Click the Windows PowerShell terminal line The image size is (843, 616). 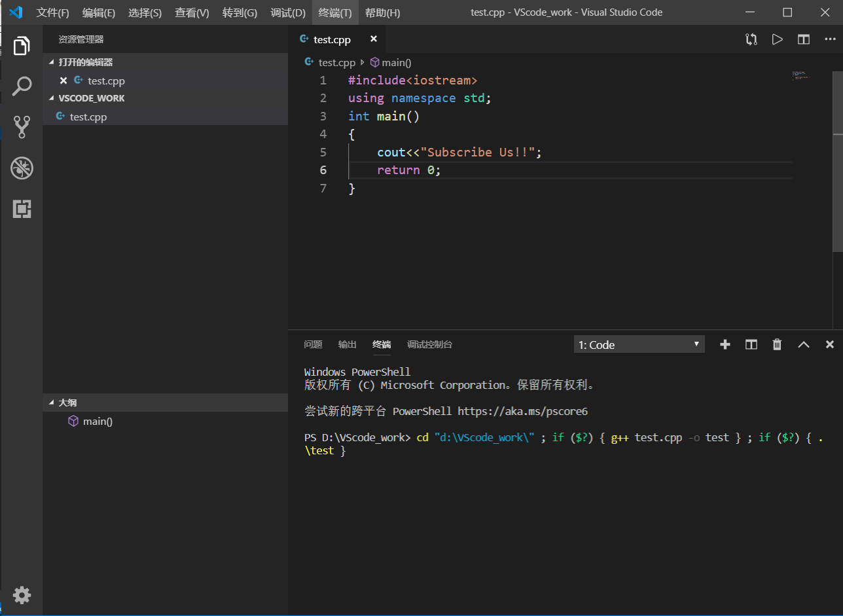pyautogui.click(x=357, y=372)
